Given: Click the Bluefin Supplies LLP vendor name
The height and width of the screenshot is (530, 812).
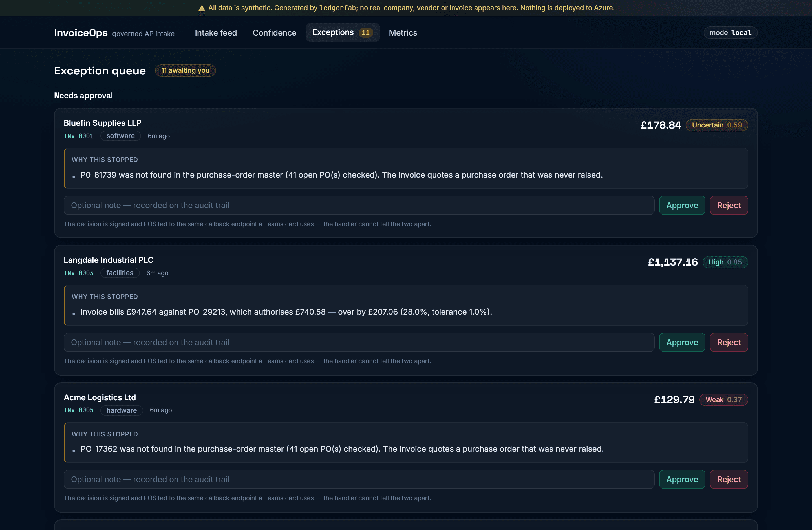Looking at the screenshot, I should click(102, 123).
